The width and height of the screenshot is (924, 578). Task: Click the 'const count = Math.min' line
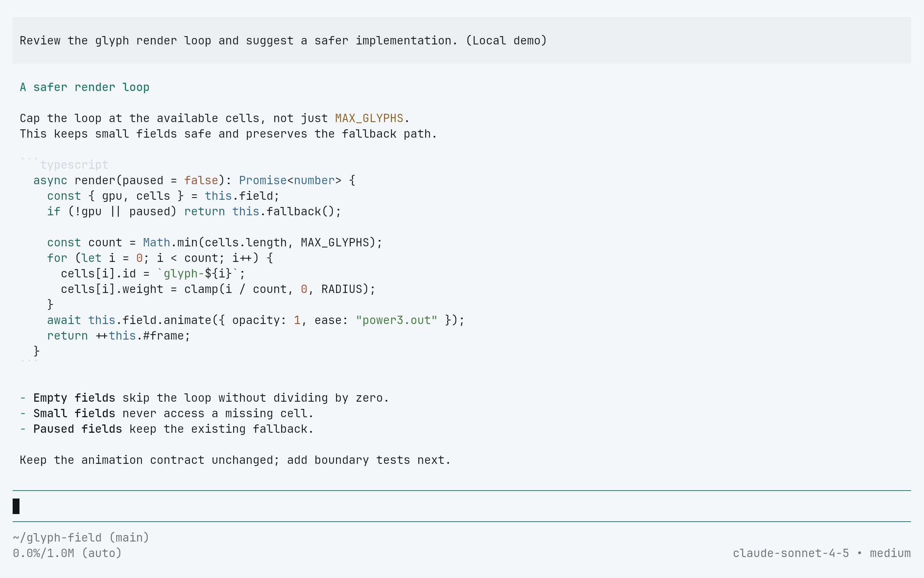pyautogui.click(x=215, y=242)
